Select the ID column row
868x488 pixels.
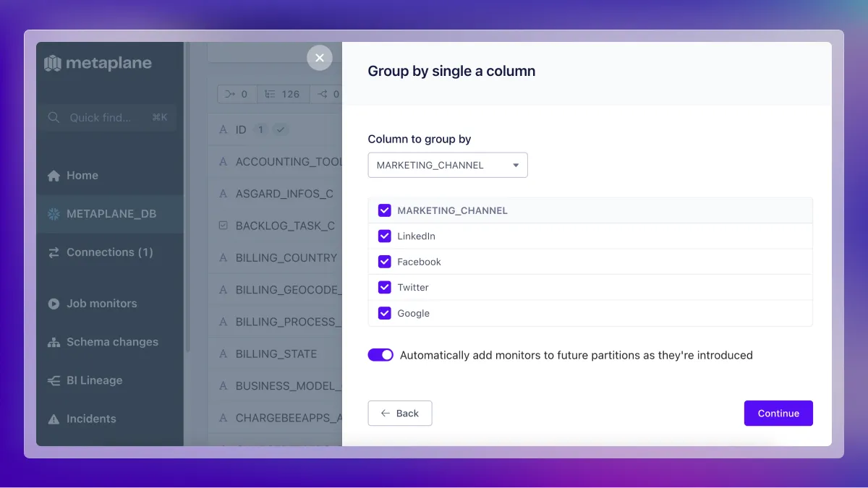click(x=275, y=129)
